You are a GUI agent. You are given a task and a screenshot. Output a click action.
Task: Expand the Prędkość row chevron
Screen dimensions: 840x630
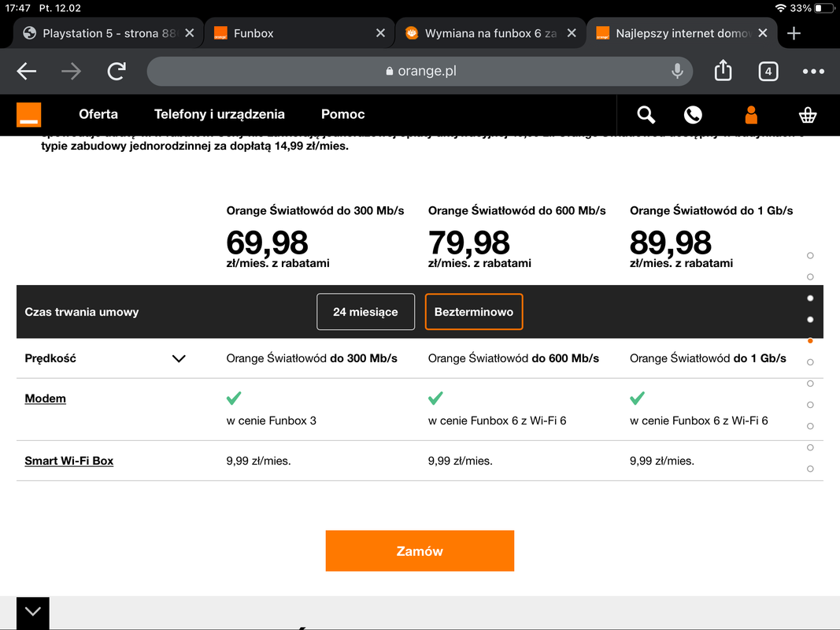click(179, 358)
